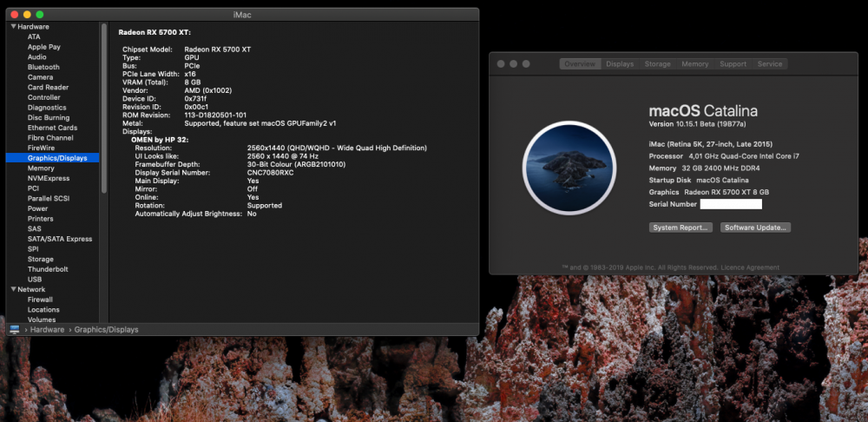Close the iMac System Information window
This screenshot has width=868, height=422.
click(14, 15)
